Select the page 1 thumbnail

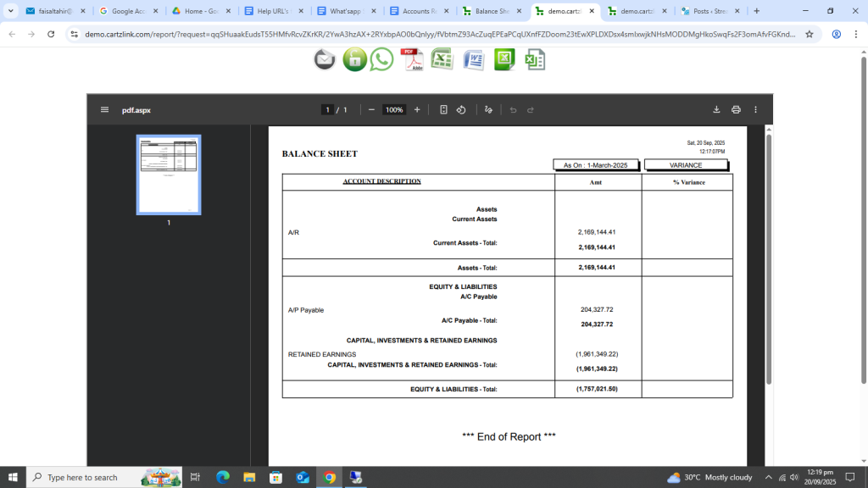[169, 175]
